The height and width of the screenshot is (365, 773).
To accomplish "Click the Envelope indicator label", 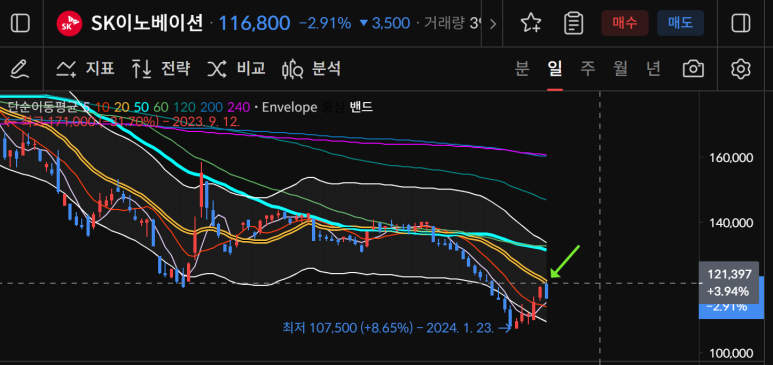I will coord(289,107).
